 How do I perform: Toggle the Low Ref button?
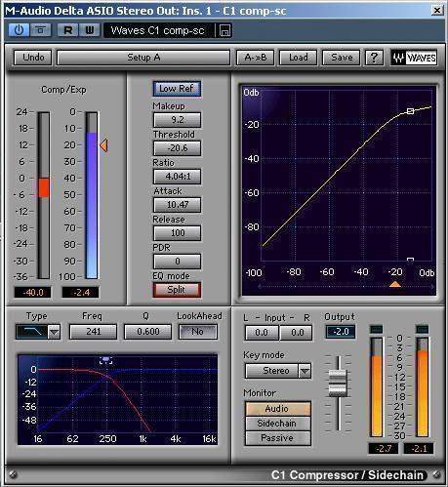177,89
